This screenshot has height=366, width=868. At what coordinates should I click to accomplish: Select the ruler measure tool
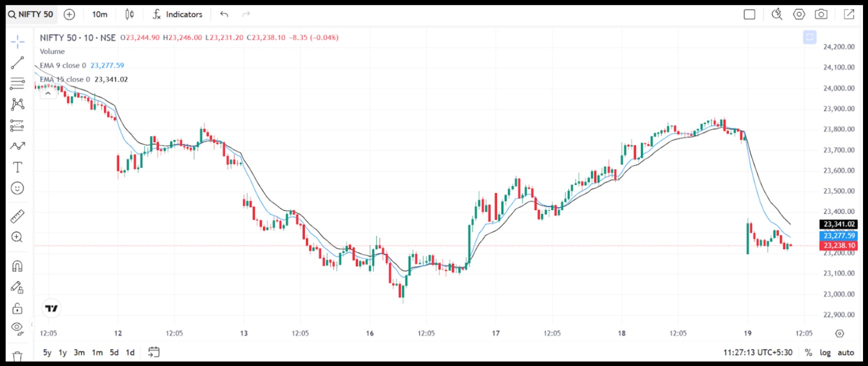pos(18,216)
